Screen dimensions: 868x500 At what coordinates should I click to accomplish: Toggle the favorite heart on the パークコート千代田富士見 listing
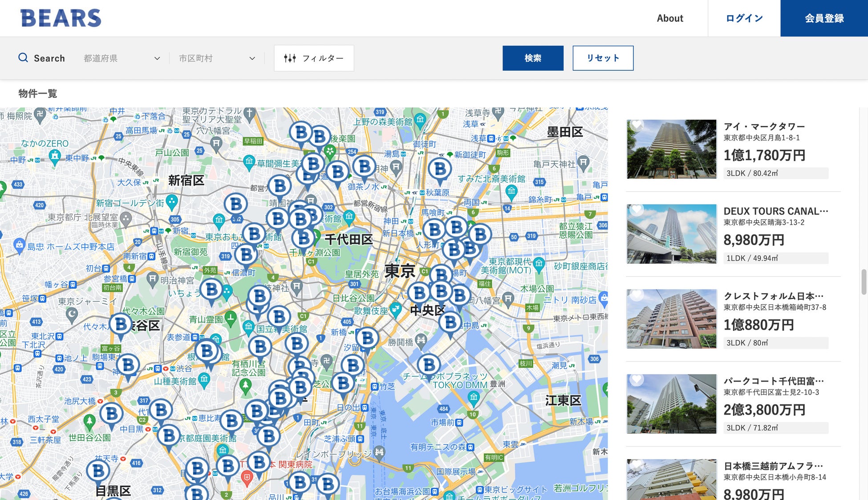[x=637, y=379]
